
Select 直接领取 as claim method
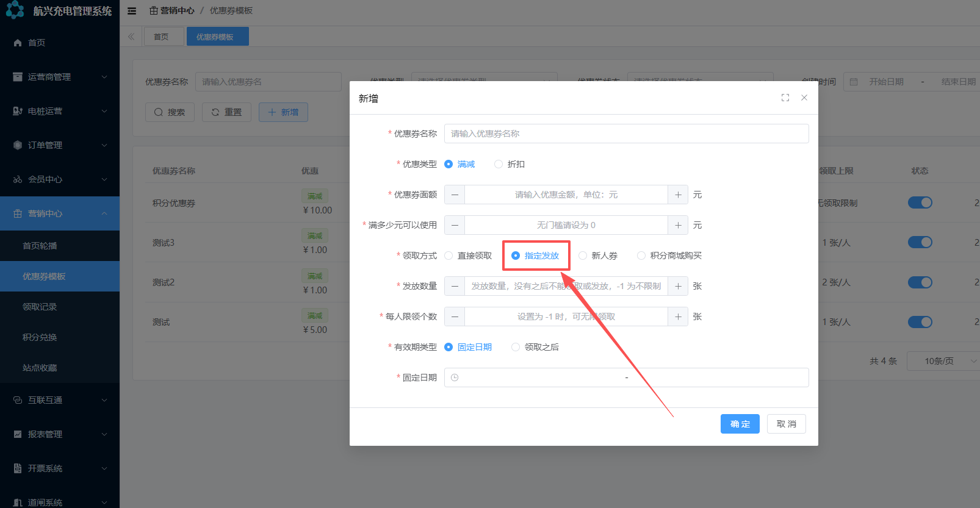449,256
